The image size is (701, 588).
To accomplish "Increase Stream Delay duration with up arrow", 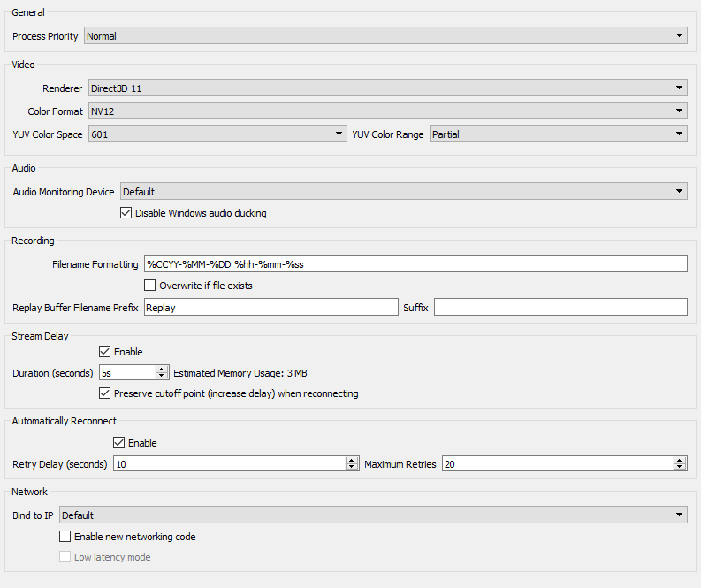I will tap(162, 370).
